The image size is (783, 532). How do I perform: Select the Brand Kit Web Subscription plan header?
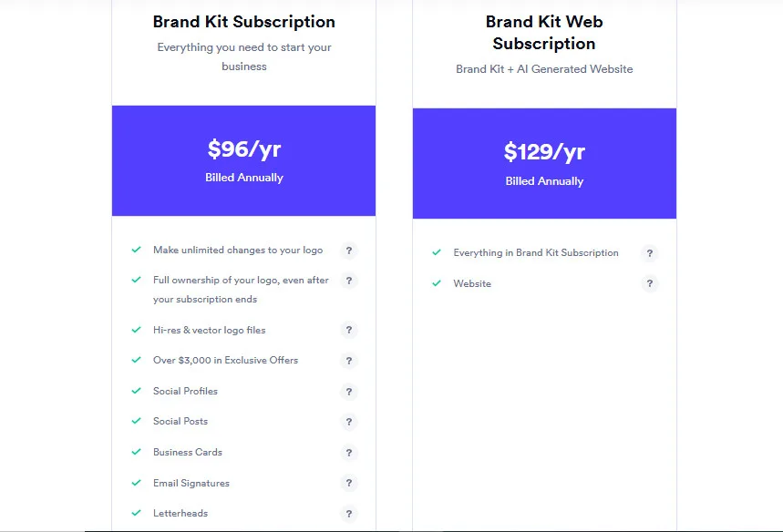(543, 32)
